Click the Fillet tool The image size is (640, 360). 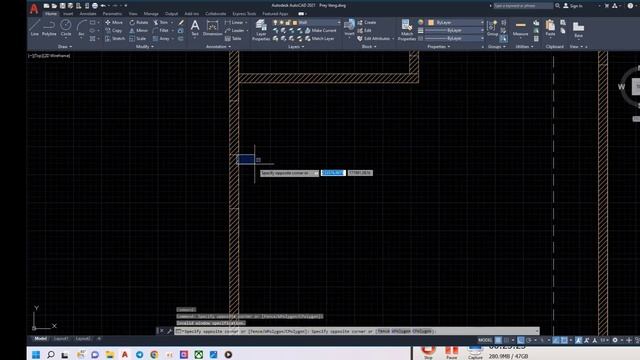point(161,31)
